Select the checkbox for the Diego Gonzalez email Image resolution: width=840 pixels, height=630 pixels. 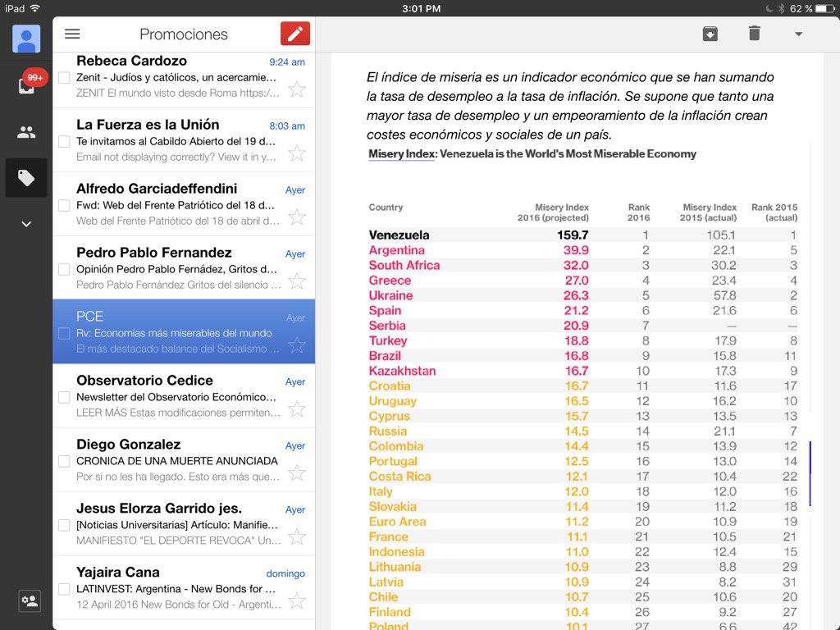[x=64, y=461]
